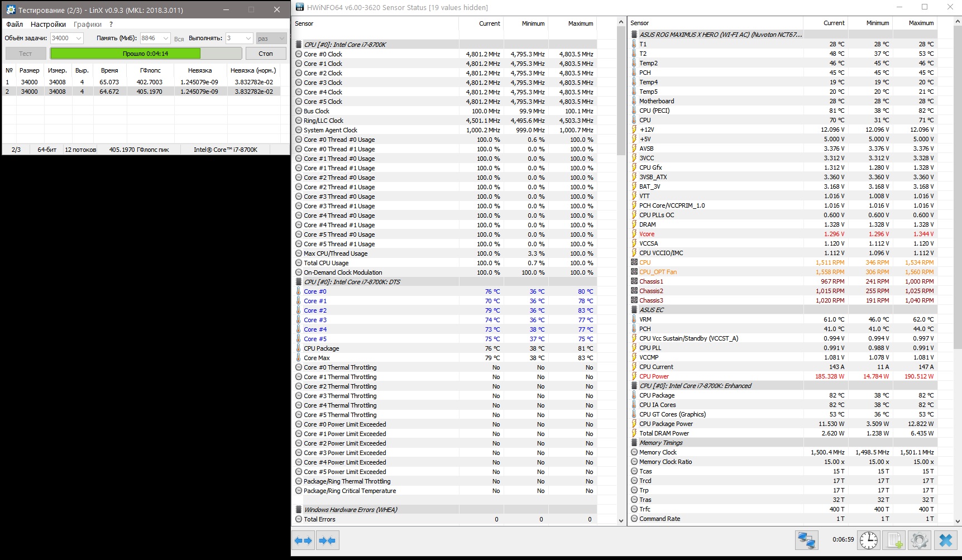Screen dimensions: 962x560
Task: Click the expand columns arrows icon in HWiNFO
Action: (x=303, y=540)
